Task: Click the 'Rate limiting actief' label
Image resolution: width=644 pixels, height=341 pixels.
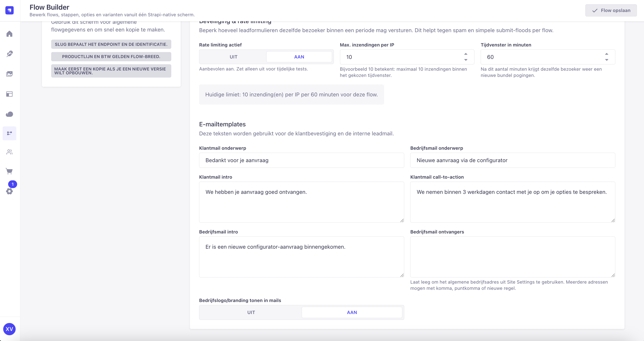Action: point(220,45)
